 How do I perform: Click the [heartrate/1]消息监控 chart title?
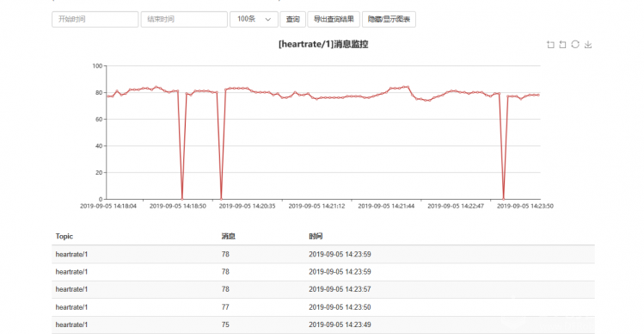(x=323, y=45)
